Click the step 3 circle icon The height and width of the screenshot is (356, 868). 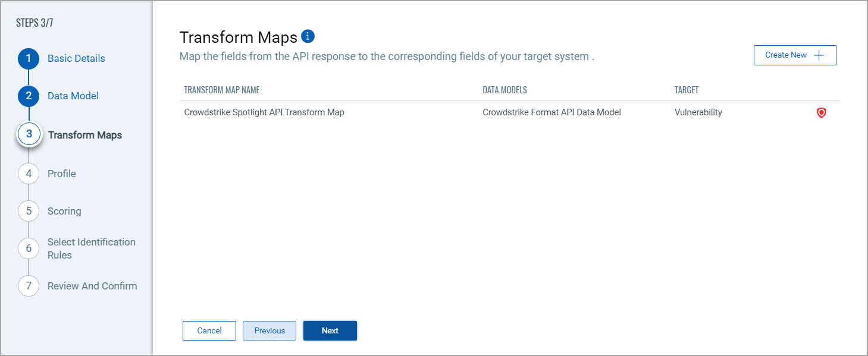coord(29,134)
